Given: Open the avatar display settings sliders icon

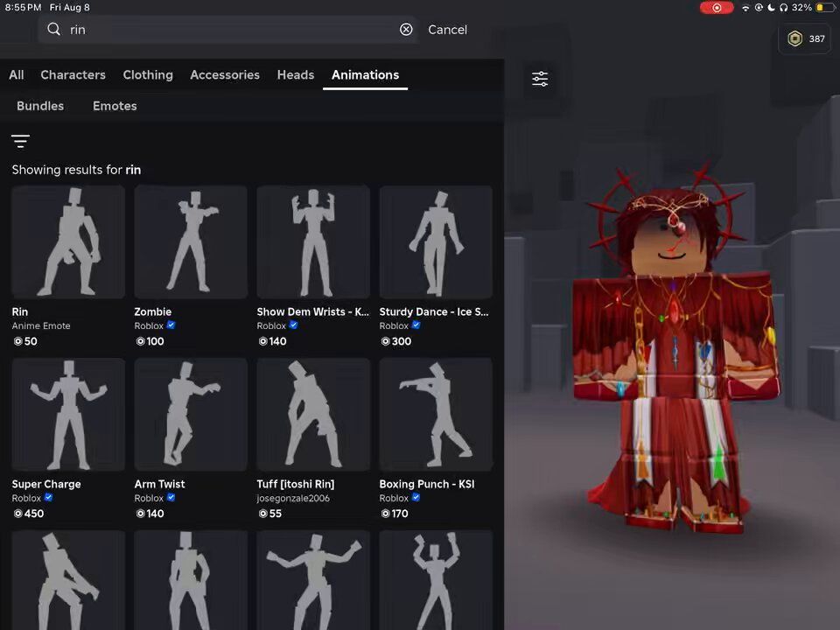Looking at the screenshot, I should tap(540, 79).
